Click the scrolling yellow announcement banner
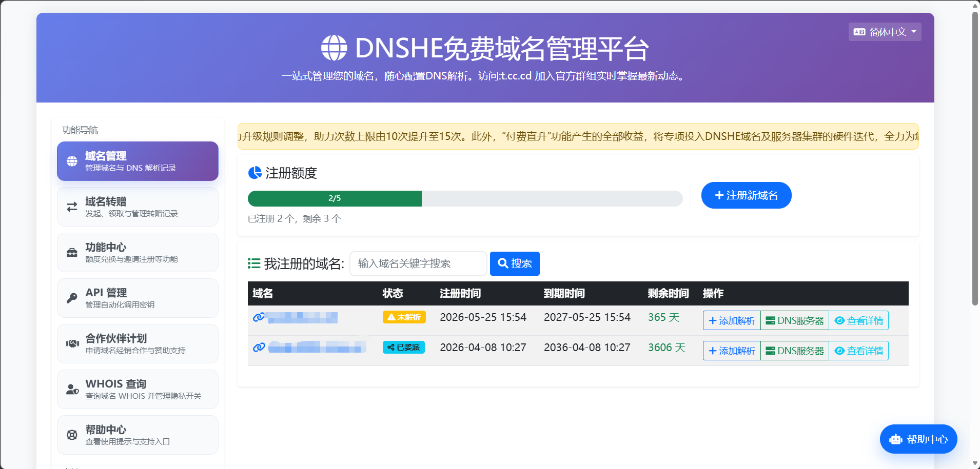 578,136
